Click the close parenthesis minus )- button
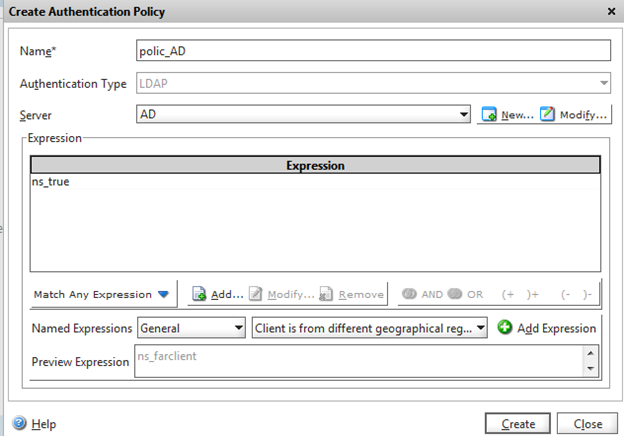Viewport: 624px width, 436px height. pos(587,294)
